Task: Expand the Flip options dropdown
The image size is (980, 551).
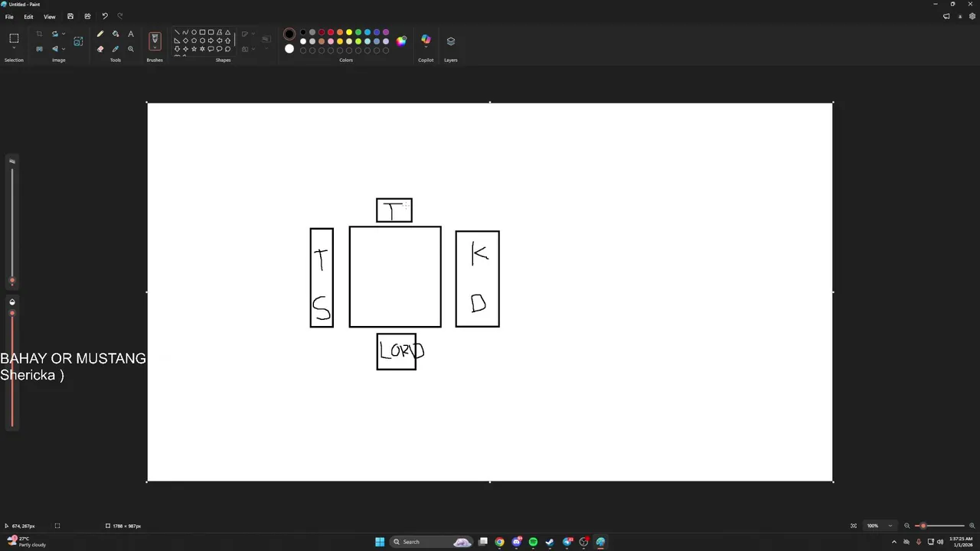Action: pos(63,49)
